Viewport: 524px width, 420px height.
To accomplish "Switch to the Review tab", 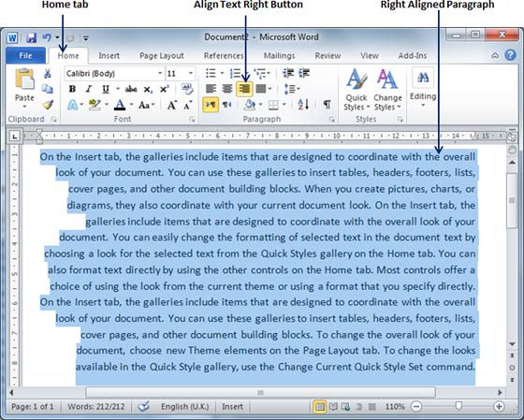I will coord(327,55).
